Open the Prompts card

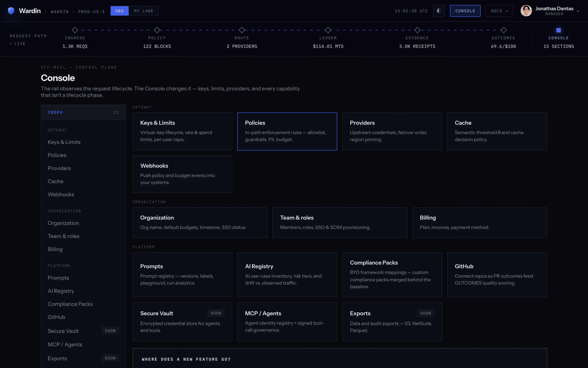(x=183, y=275)
